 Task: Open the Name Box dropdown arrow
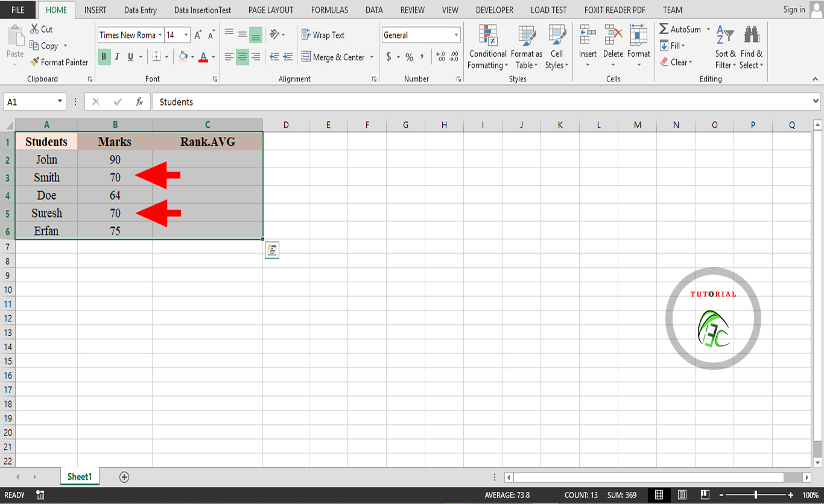(60, 102)
